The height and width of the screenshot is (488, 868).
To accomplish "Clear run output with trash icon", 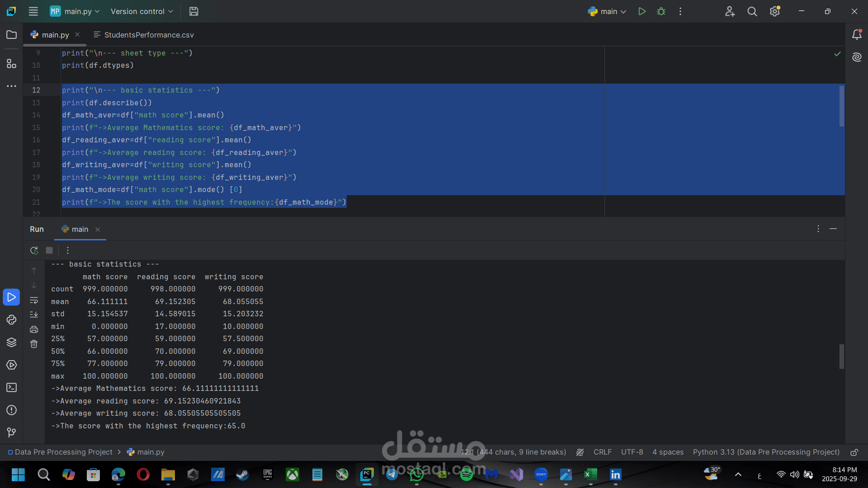I will [x=34, y=344].
